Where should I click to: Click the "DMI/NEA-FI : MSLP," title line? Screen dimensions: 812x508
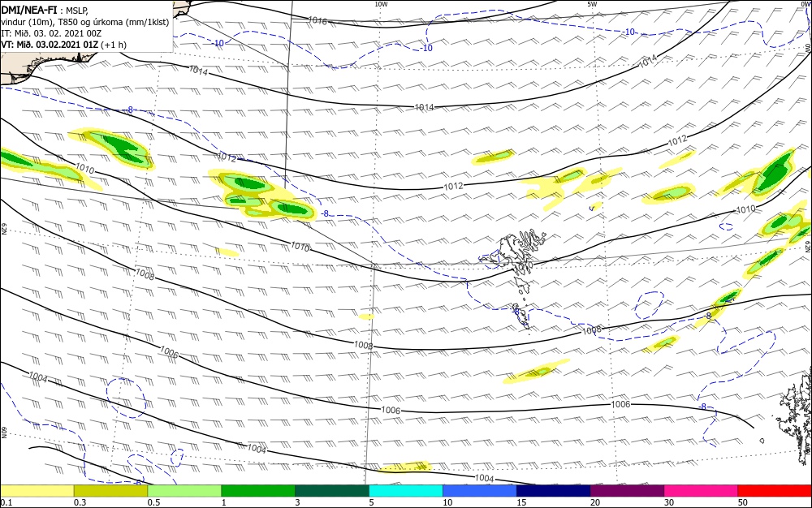click(x=45, y=11)
